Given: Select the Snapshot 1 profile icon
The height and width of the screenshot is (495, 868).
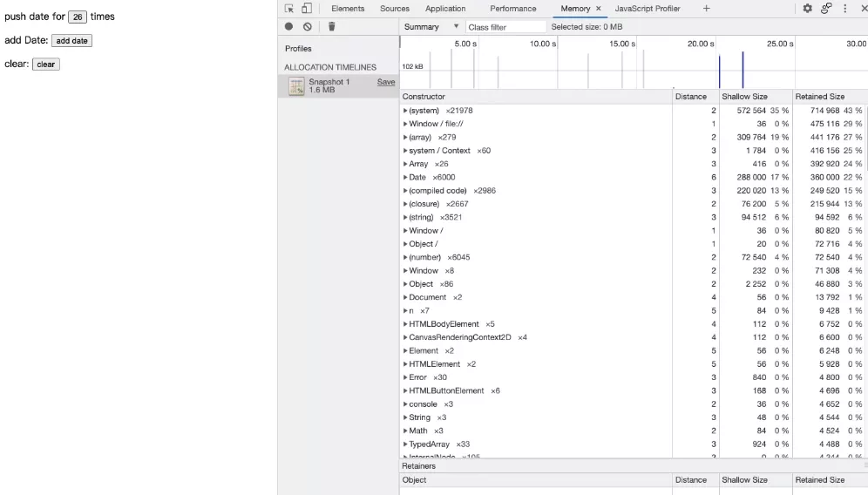Looking at the screenshot, I should point(296,85).
